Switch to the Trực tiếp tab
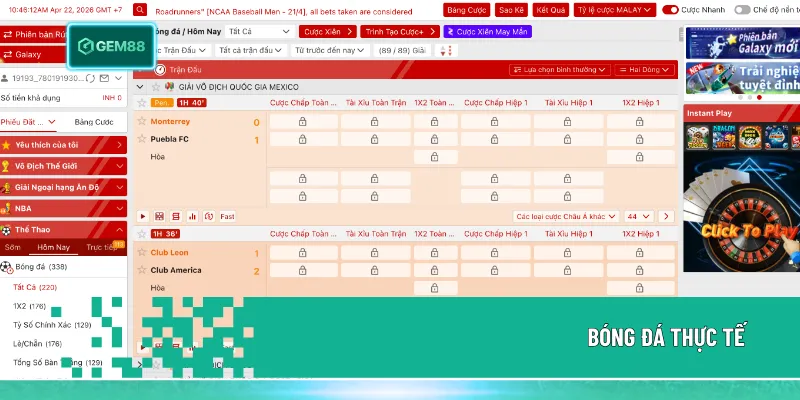 tap(101, 247)
